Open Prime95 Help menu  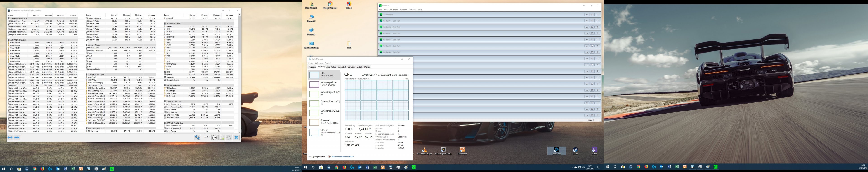coord(420,10)
